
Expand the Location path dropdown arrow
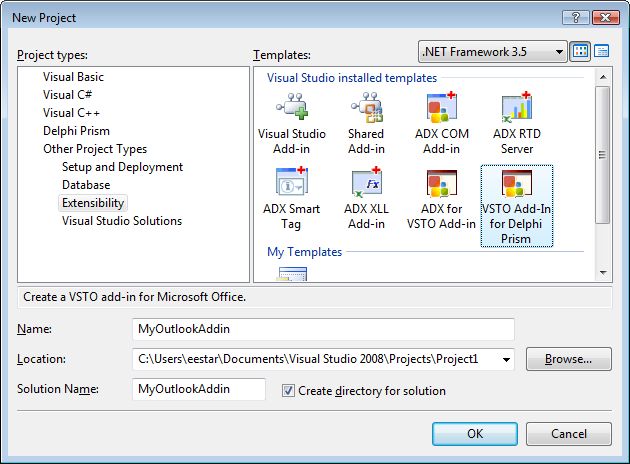[x=506, y=360]
